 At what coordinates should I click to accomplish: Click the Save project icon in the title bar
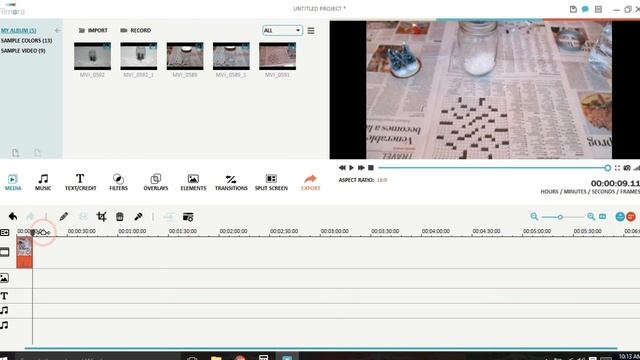pyautogui.click(x=573, y=9)
